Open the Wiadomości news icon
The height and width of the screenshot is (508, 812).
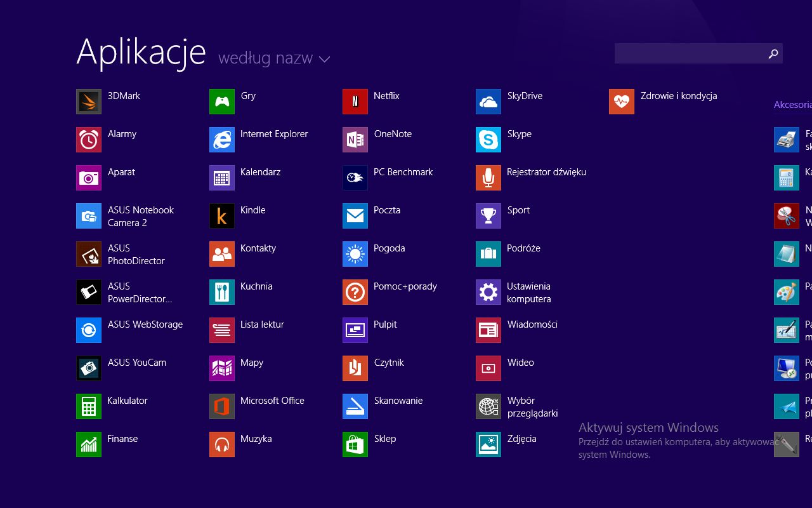point(488,330)
